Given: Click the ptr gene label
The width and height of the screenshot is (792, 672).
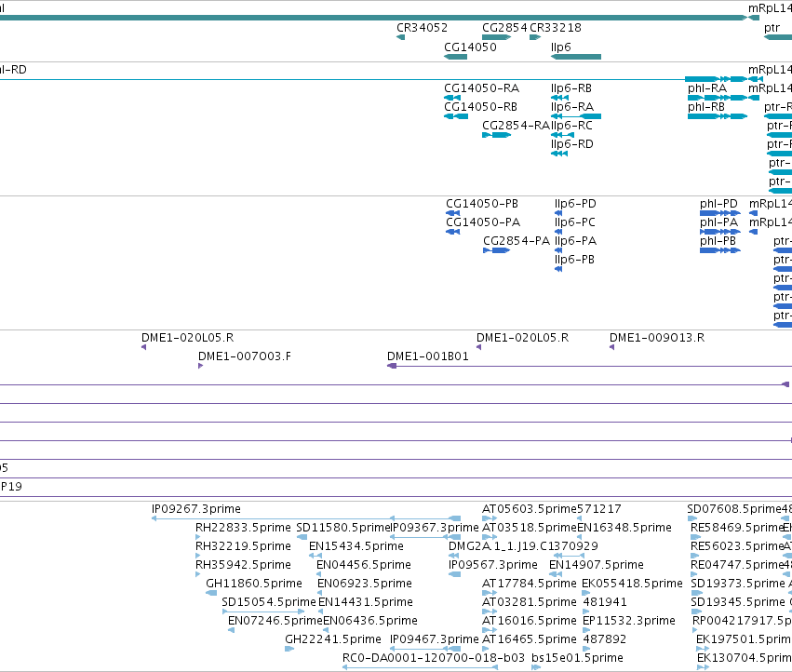Looking at the screenshot, I should [x=772, y=28].
